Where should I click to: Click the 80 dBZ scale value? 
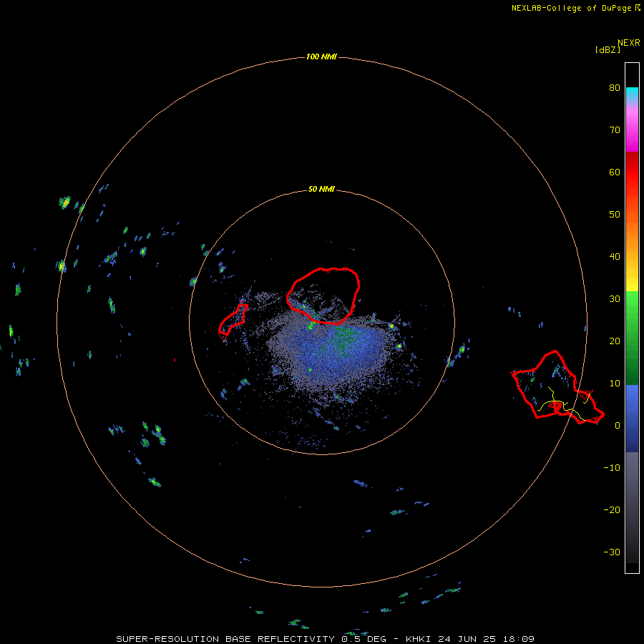click(x=615, y=87)
